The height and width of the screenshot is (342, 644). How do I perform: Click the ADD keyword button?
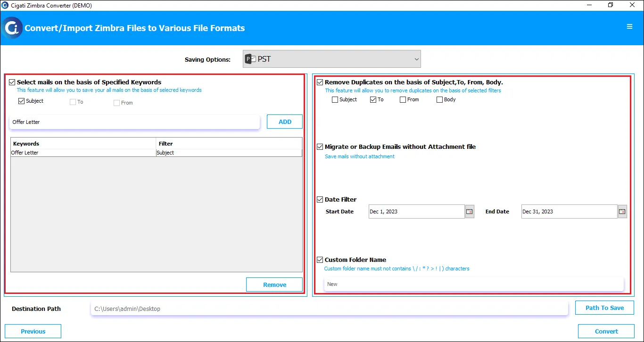tap(285, 122)
